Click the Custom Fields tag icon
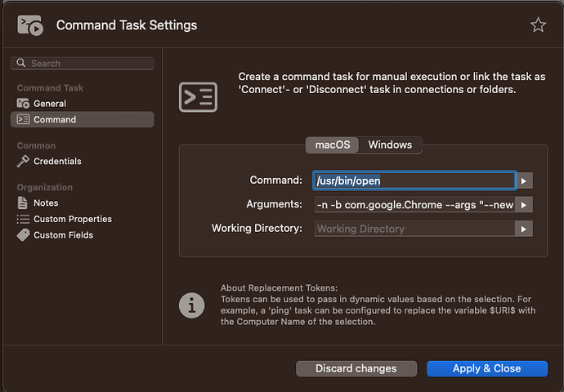This screenshot has height=392, width=564. tap(23, 235)
